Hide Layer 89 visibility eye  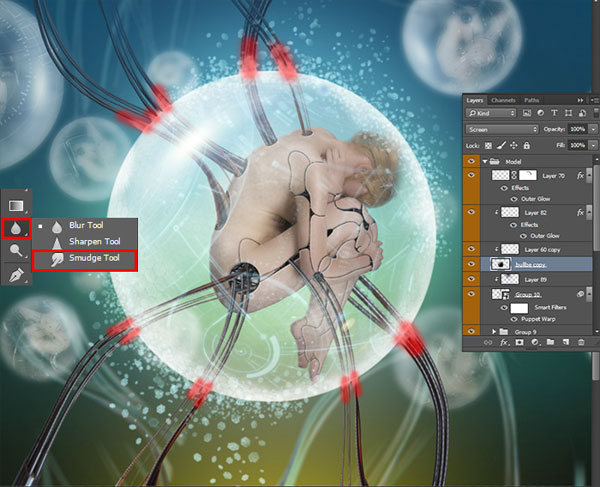(471, 279)
